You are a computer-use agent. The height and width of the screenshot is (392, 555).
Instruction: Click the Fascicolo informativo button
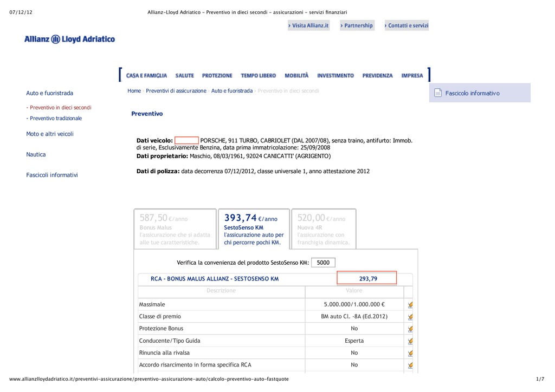point(480,93)
